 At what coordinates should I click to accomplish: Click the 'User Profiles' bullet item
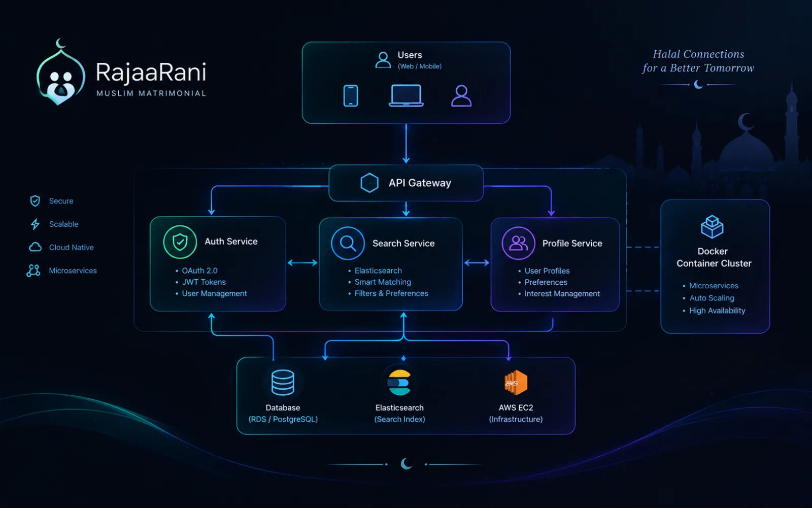[547, 271]
